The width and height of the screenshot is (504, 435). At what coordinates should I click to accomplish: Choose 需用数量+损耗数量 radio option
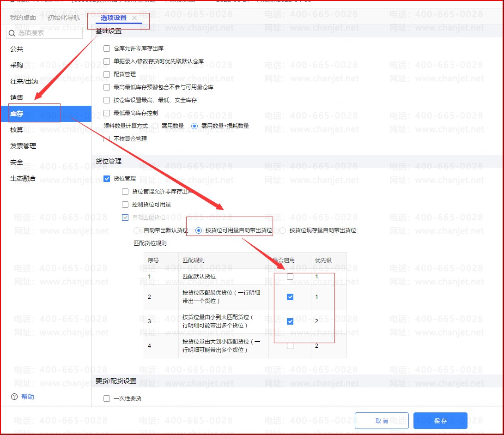[x=194, y=126]
